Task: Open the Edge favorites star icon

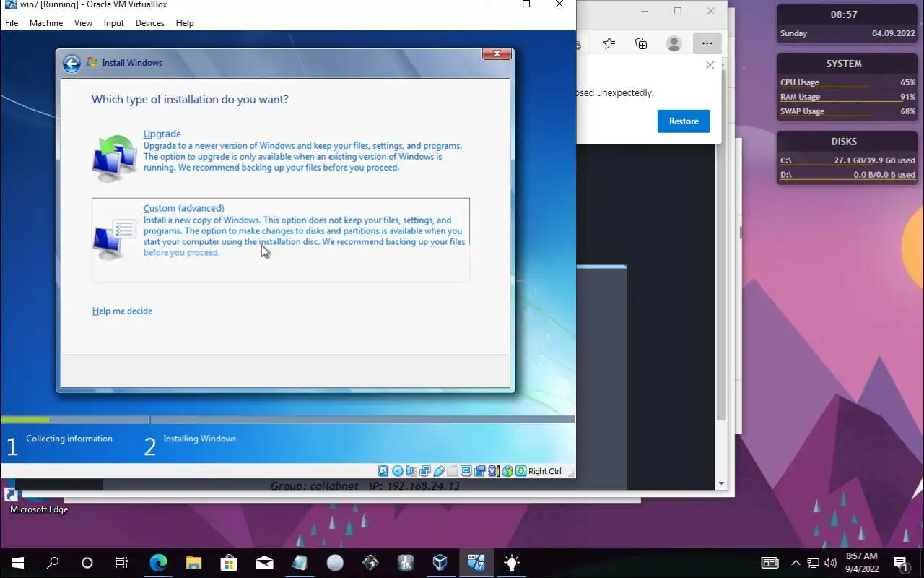Action: (x=609, y=43)
